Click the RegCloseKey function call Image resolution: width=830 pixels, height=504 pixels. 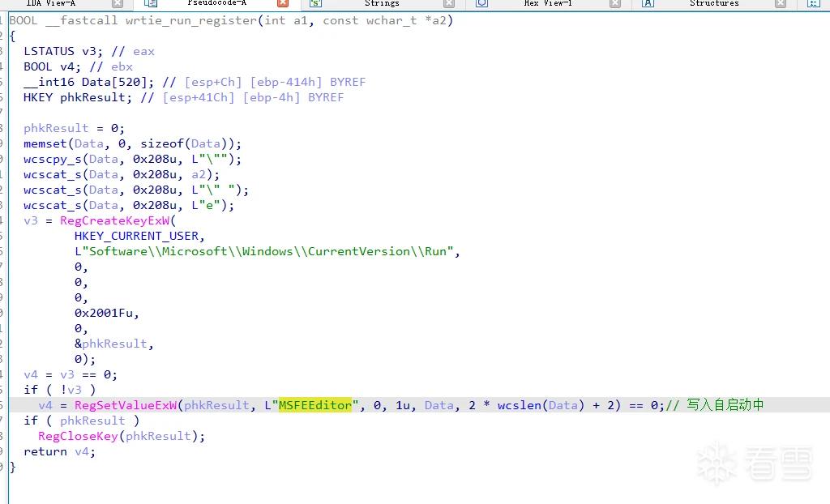tap(78, 436)
